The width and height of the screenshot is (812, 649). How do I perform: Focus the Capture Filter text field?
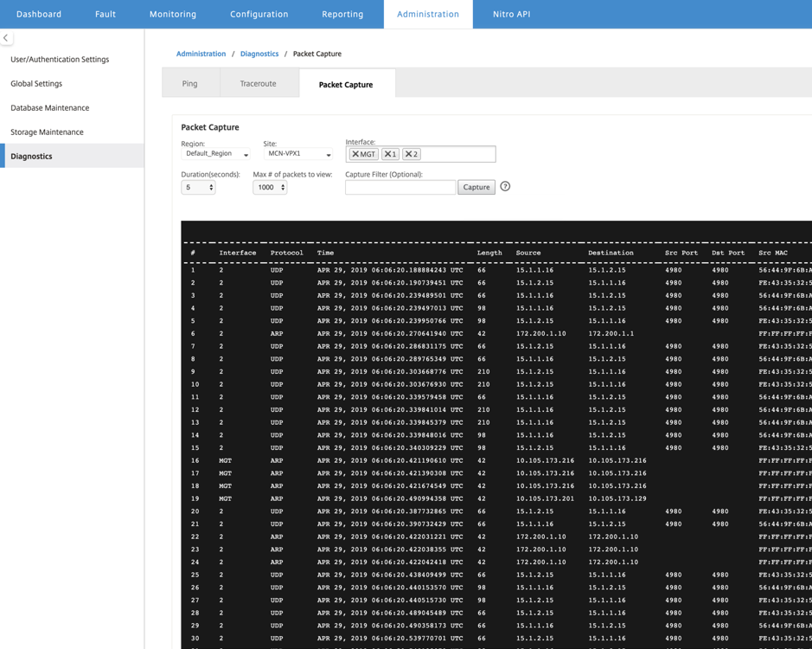pos(400,187)
